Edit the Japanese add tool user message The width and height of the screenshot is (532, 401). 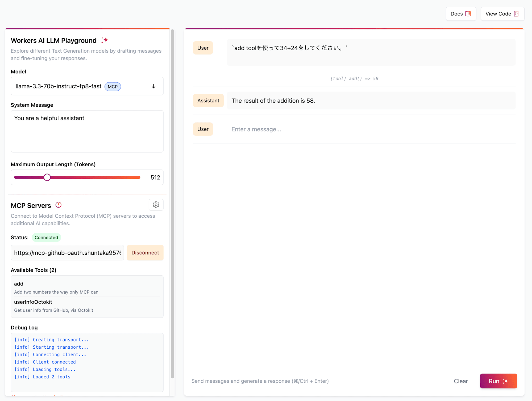[371, 52]
